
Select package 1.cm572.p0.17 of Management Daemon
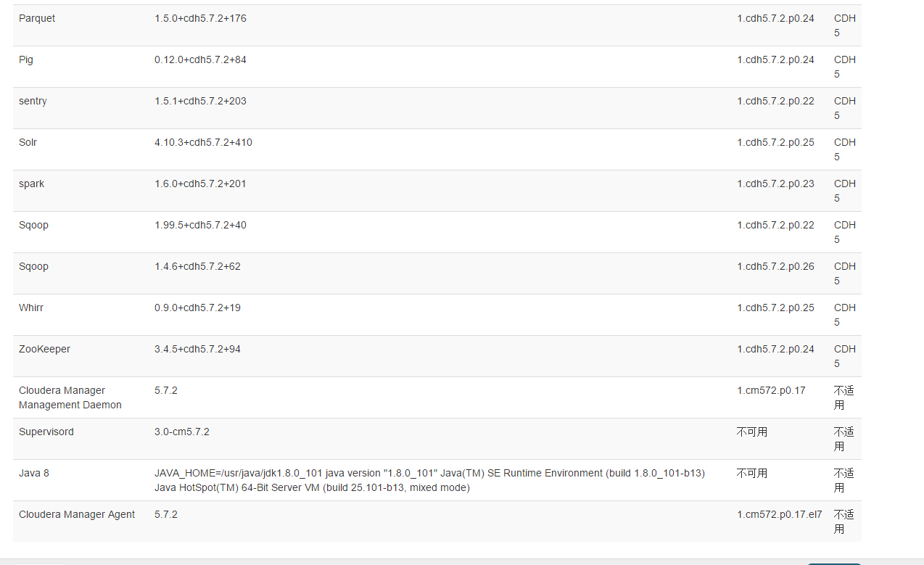[x=771, y=390]
